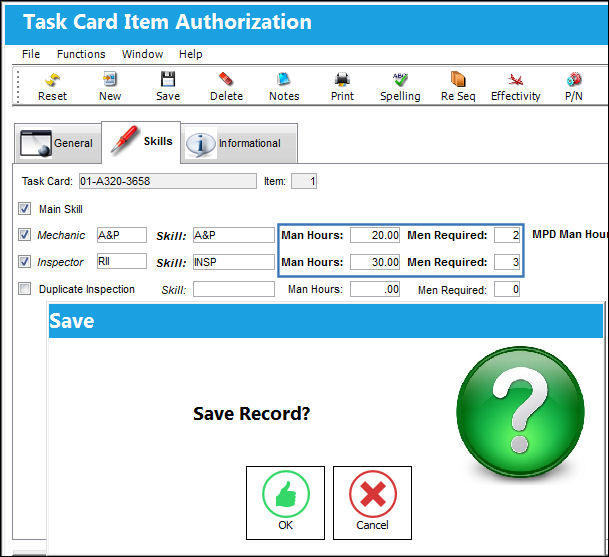Click the Save floppy disk icon
609x557 pixels.
click(x=168, y=79)
